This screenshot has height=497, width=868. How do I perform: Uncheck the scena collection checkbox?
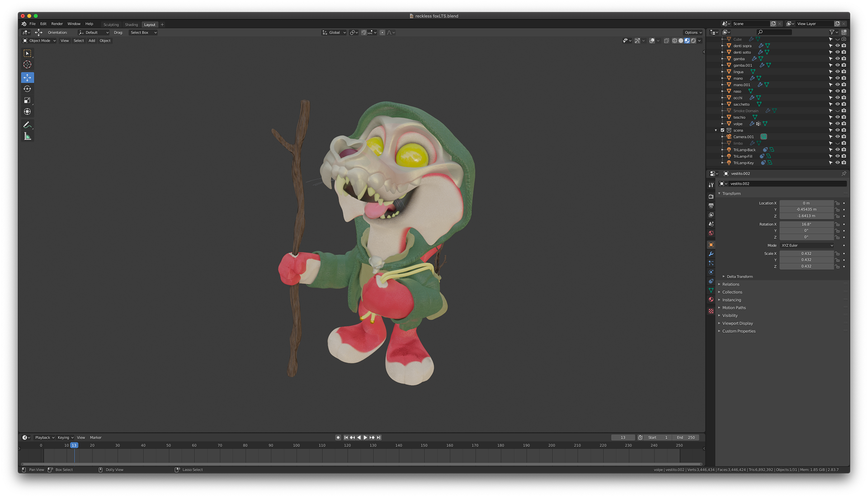[x=722, y=130]
